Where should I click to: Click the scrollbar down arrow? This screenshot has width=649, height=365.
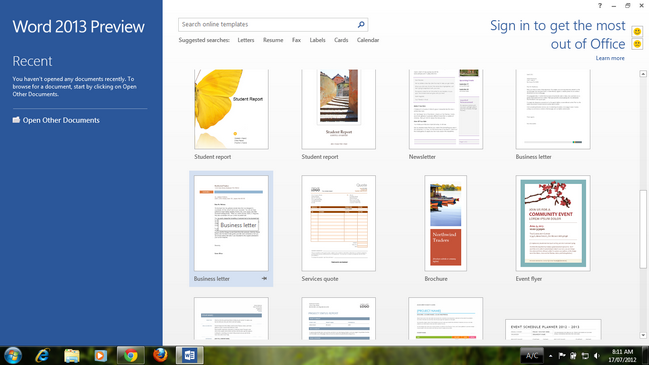643,336
